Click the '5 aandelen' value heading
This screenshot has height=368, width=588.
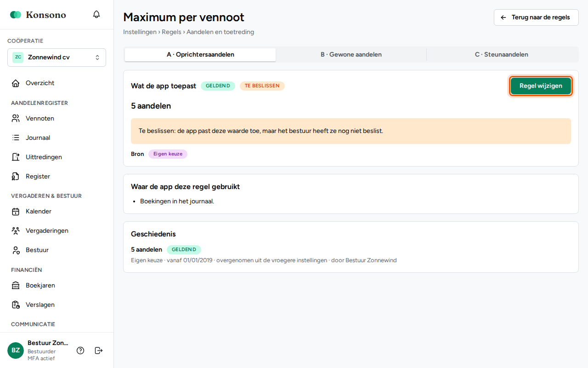151,106
